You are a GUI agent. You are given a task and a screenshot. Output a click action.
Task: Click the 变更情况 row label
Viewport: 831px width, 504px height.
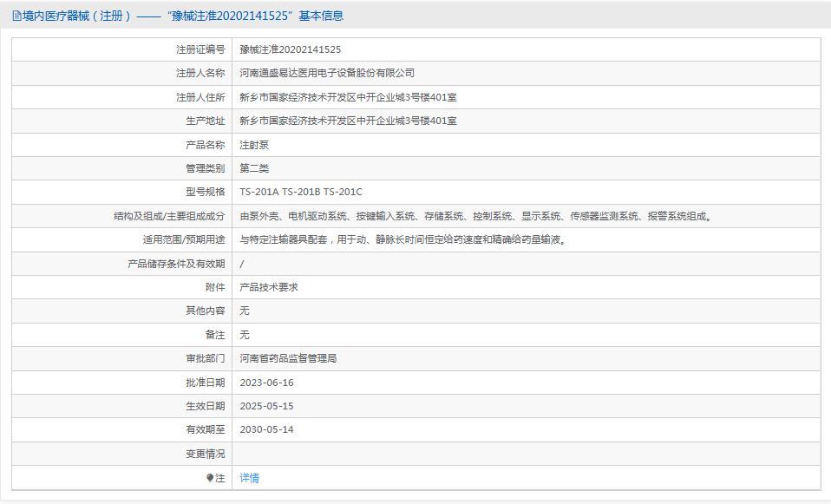point(201,453)
